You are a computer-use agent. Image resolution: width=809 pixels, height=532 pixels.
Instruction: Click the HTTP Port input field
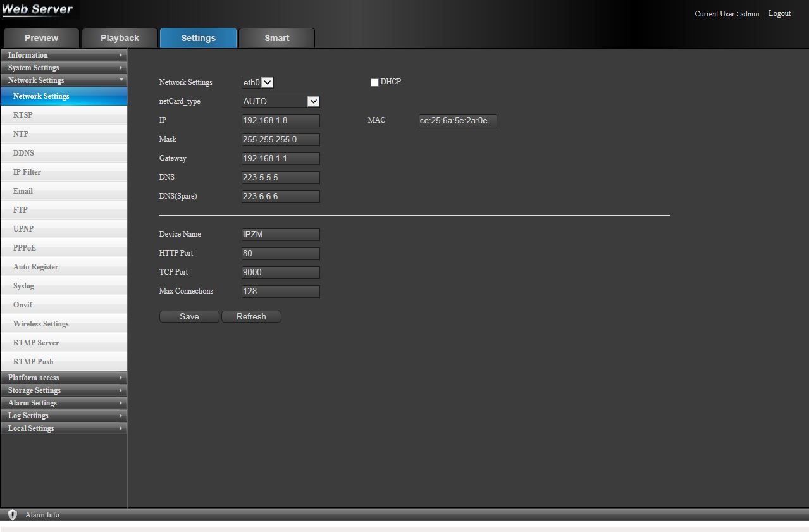click(280, 253)
